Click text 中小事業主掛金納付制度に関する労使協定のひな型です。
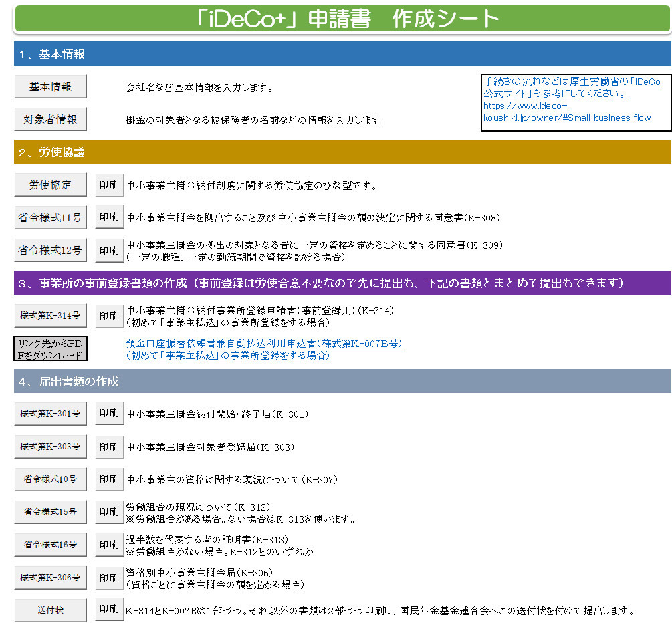 [x=252, y=186]
